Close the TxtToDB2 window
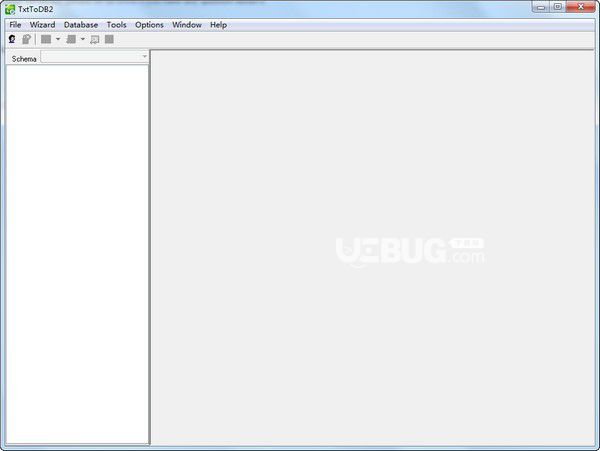The image size is (600, 451). pos(580,7)
